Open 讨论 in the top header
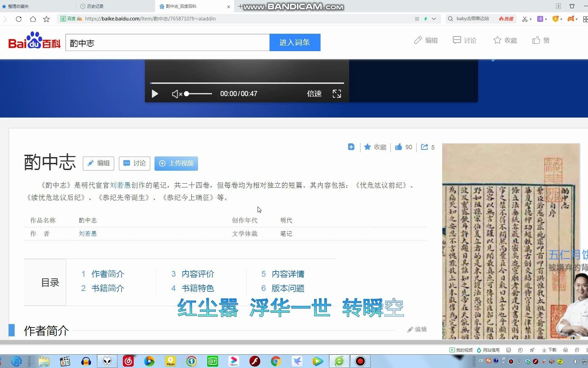 pyautogui.click(x=464, y=40)
